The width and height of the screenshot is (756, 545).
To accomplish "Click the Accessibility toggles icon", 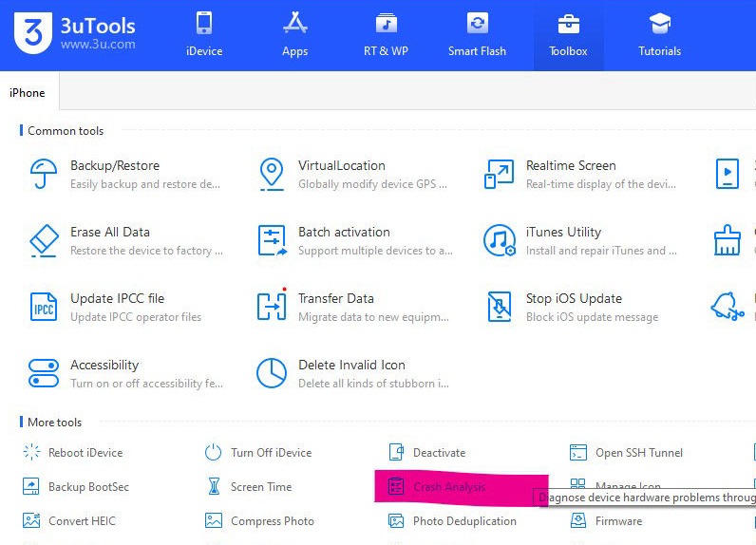I will (44, 373).
